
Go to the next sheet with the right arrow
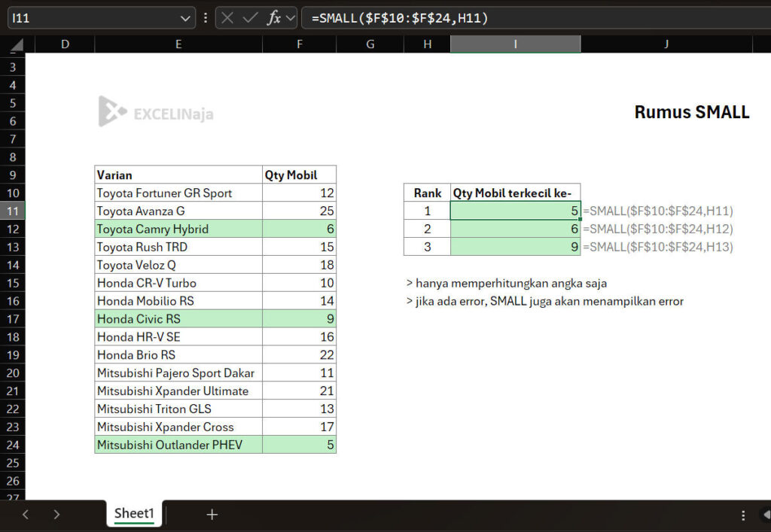point(56,514)
